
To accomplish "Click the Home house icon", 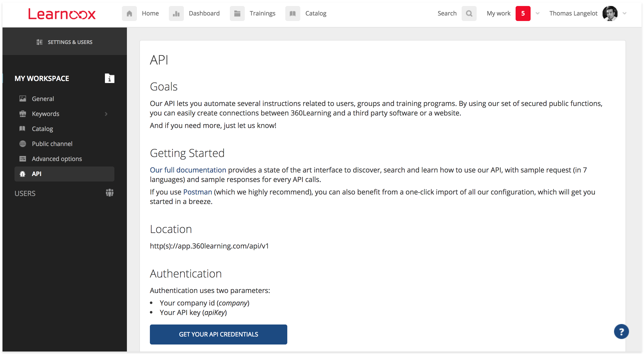I will tap(129, 13).
